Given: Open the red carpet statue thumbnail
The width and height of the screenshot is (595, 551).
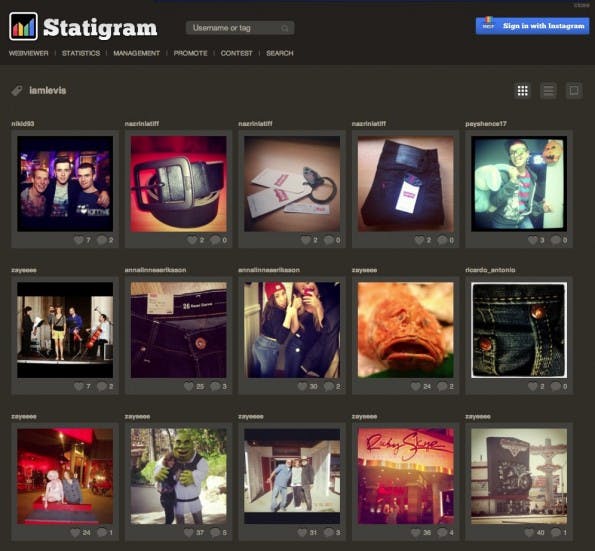Looking at the screenshot, I should (x=65, y=476).
